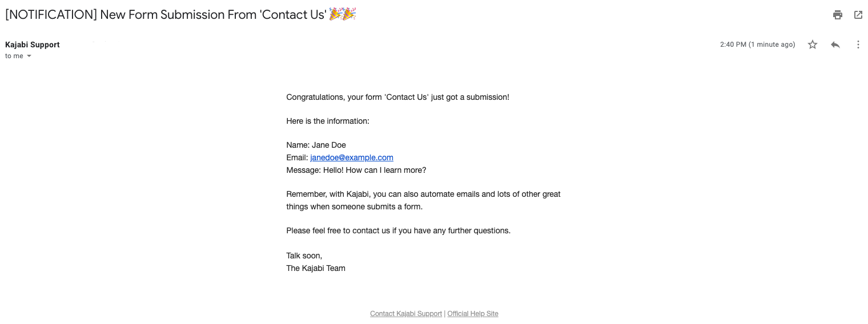The image size is (868, 324).
Task: Click the 'to me' recipient text
Action: click(x=14, y=56)
